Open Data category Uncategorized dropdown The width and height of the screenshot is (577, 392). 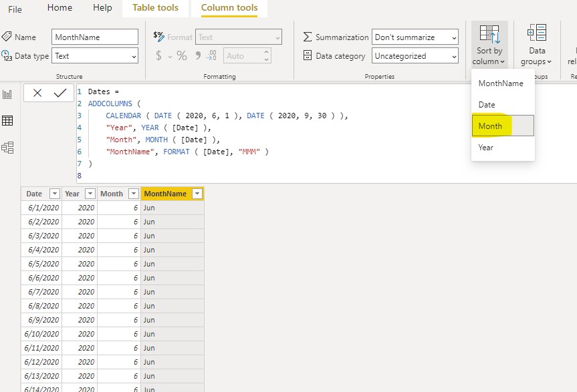415,56
